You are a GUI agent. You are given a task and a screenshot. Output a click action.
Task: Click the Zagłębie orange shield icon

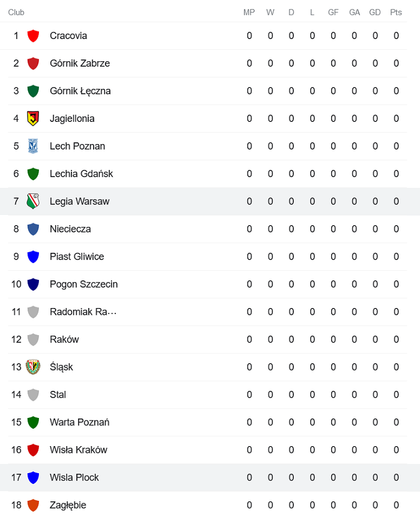34,505
